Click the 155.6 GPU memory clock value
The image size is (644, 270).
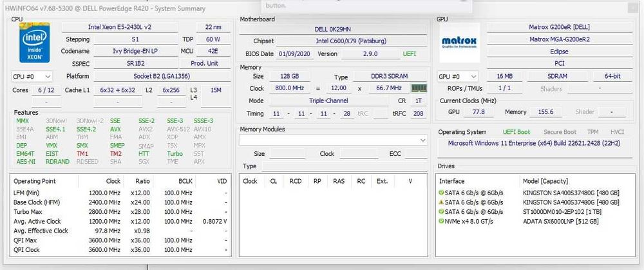point(545,111)
